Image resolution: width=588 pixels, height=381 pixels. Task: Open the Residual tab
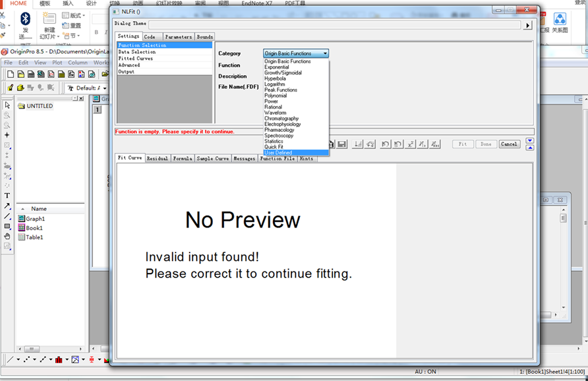click(x=158, y=159)
